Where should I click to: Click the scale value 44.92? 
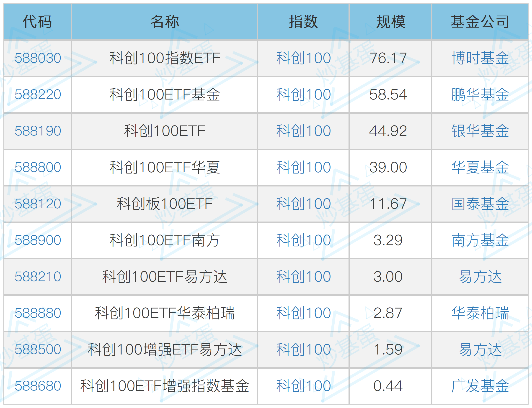(x=388, y=131)
